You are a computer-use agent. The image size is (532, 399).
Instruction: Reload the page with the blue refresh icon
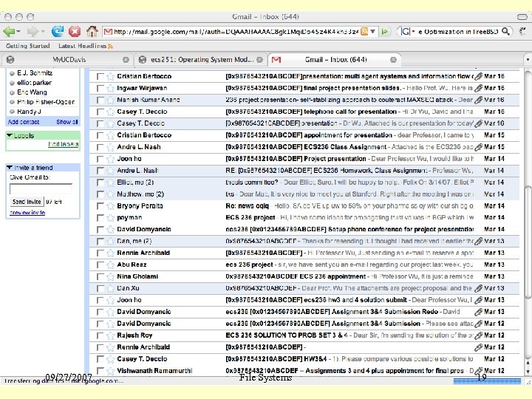pyautogui.click(x=58, y=31)
